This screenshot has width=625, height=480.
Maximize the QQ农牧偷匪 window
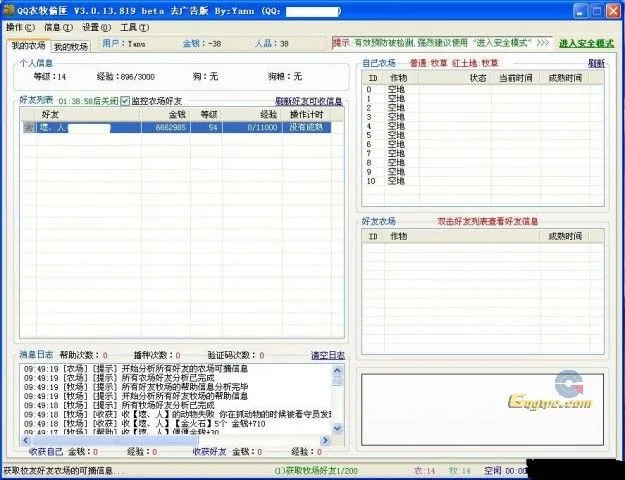597,11
